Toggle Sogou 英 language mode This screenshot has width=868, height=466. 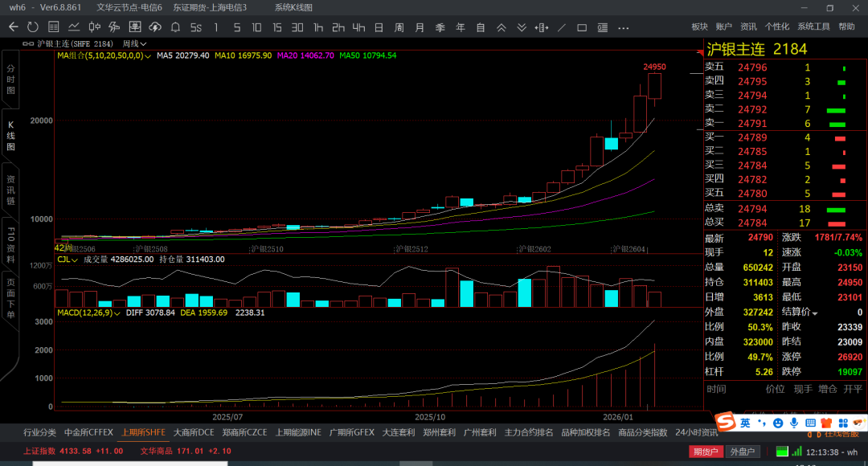(745, 423)
